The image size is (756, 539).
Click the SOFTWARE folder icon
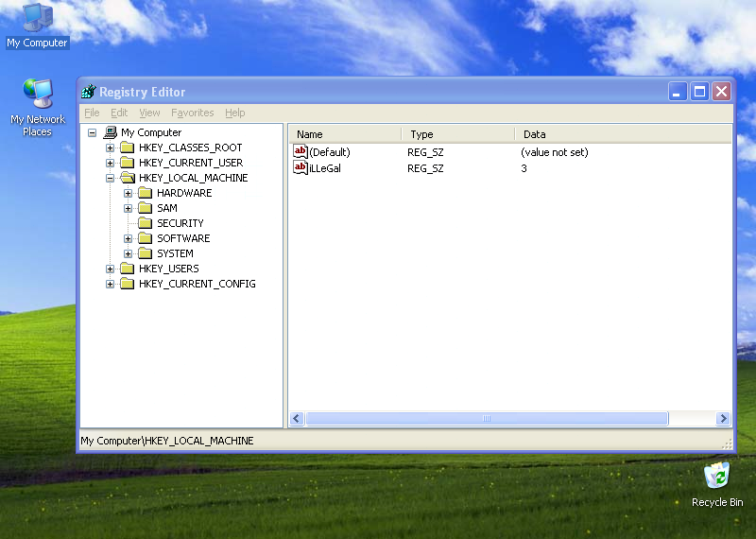tap(146, 238)
